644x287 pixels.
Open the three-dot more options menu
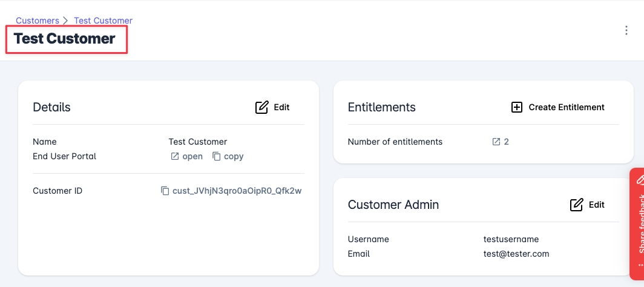coord(626,31)
